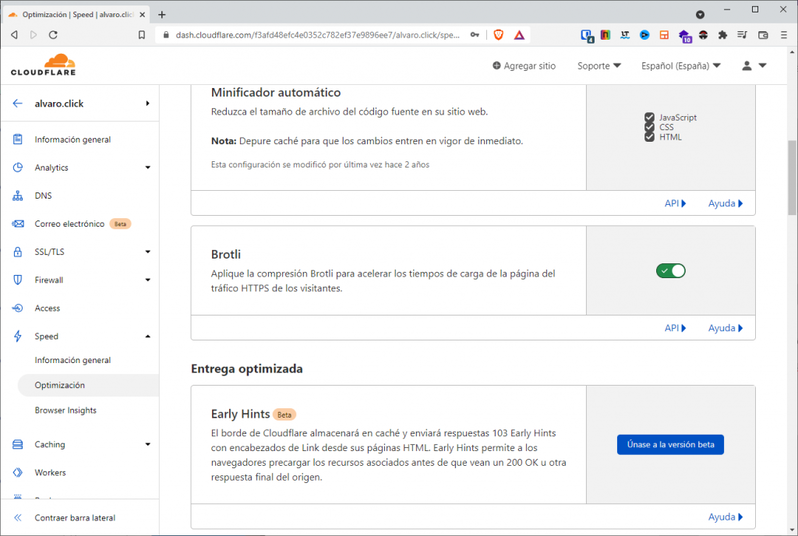Click the Correo electrónico envelope icon
The image size is (798, 536).
coord(17,223)
